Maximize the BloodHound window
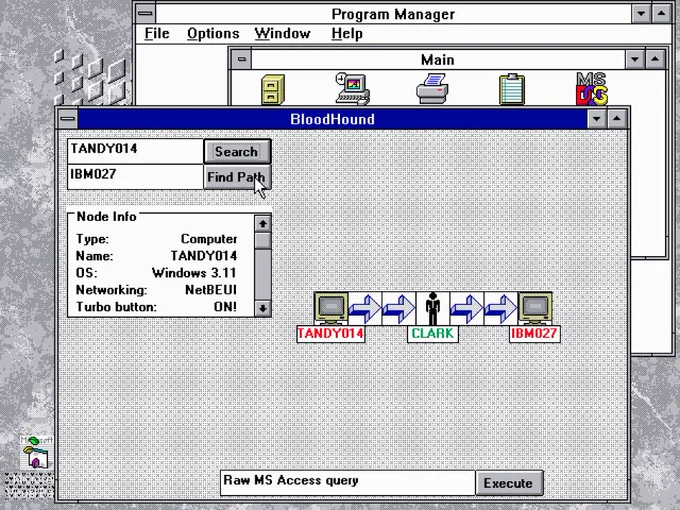 (617, 119)
